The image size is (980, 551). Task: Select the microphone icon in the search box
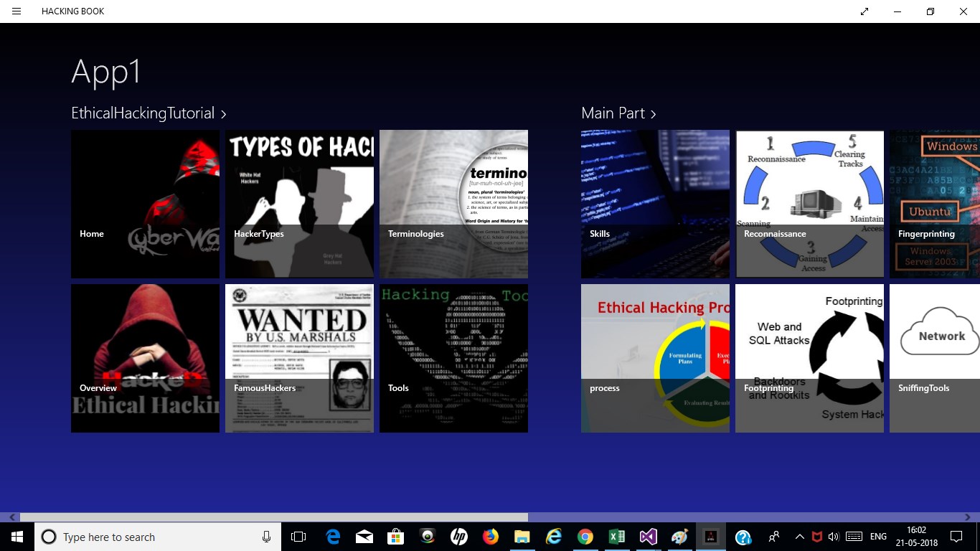265,537
